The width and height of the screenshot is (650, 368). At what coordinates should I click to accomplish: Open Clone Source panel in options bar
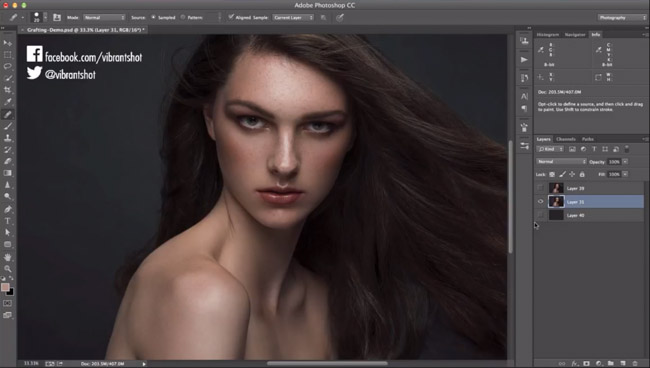pos(57,17)
